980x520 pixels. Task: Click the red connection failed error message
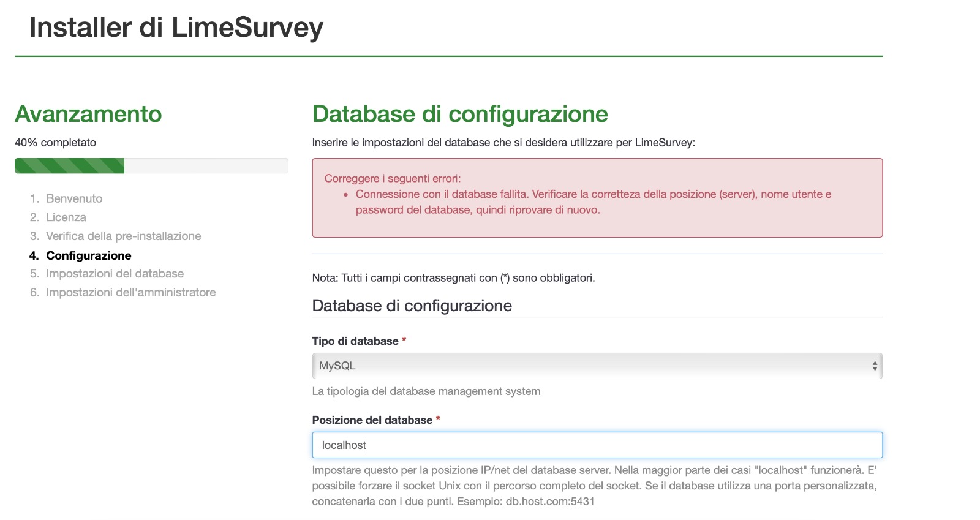point(593,202)
